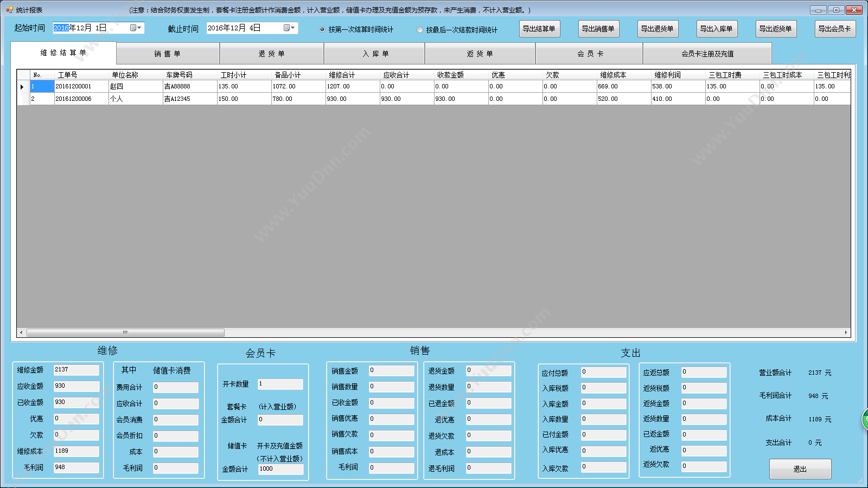Click the table's horizontal scrollbar thumb
Viewport: 868px width, 488px height.
(125, 332)
